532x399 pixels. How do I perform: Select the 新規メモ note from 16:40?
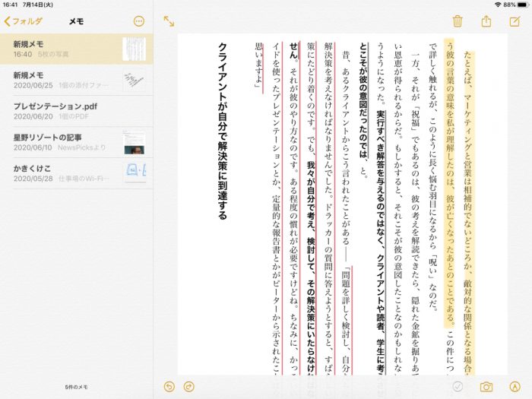76,49
